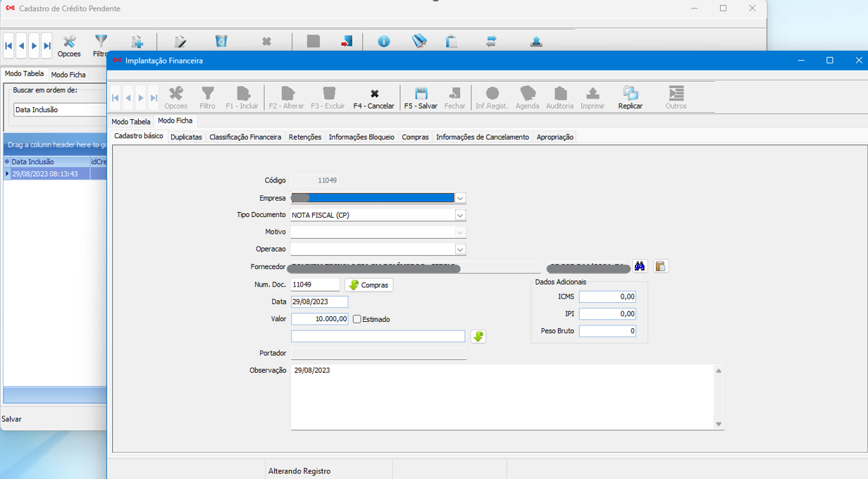The width and height of the screenshot is (868, 479).
Task: Click the binoculars search icon beside Fornecedor
Action: pyautogui.click(x=640, y=266)
